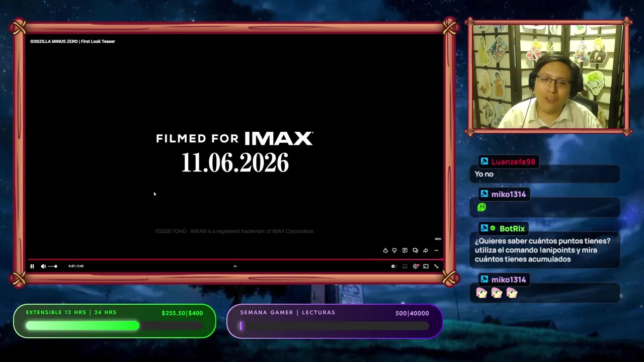Viewport: 644px width, 362px height.
Task: Dislike the video with thumbs down
Action: [x=394, y=250]
